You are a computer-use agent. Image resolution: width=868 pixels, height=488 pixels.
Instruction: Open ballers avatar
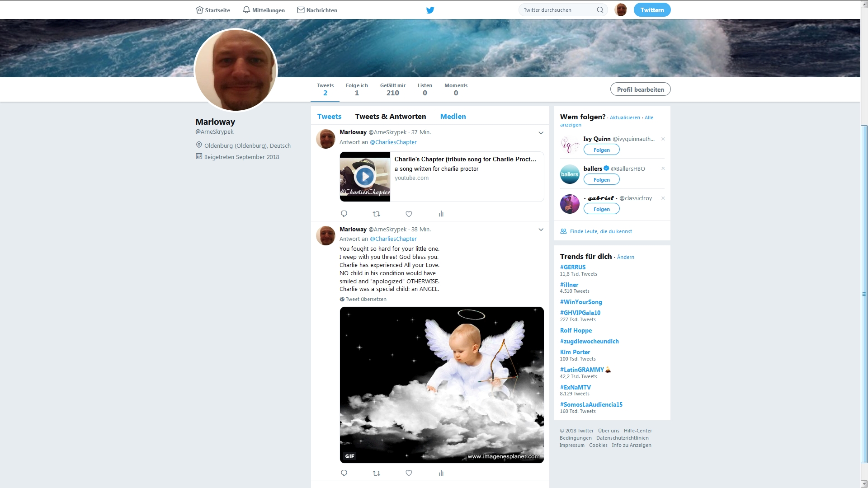pyautogui.click(x=570, y=174)
